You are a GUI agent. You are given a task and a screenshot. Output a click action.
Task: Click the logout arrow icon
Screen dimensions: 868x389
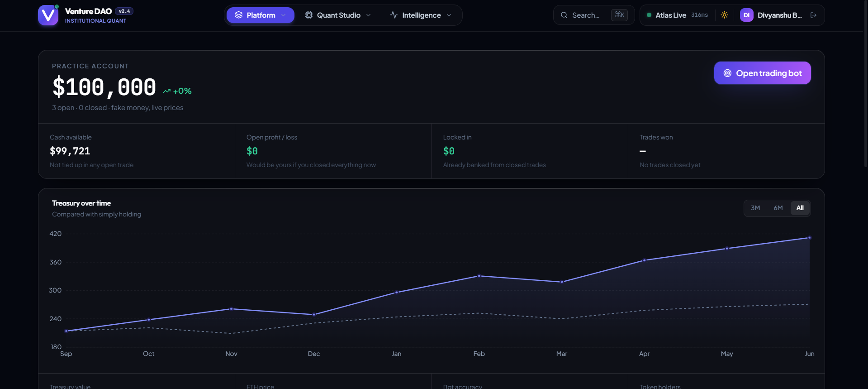tap(814, 15)
